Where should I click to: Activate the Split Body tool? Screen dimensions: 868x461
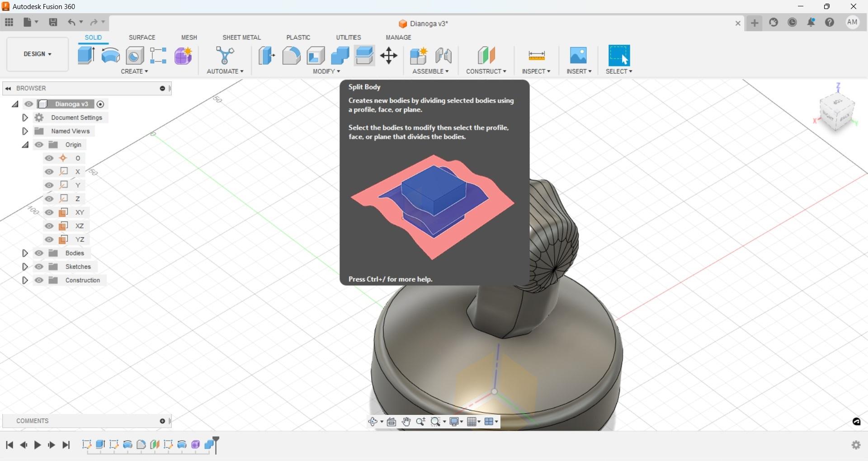[x=364, y=56]
